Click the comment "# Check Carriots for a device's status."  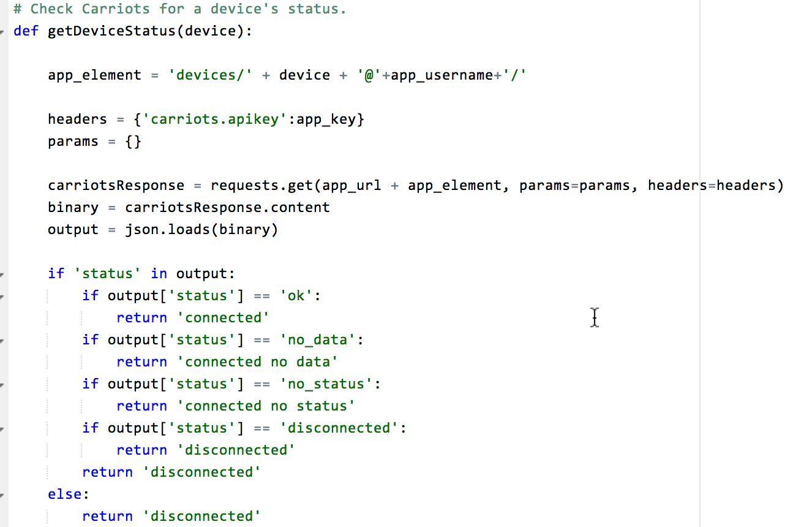pyautogui.click(x=179, y=9)
